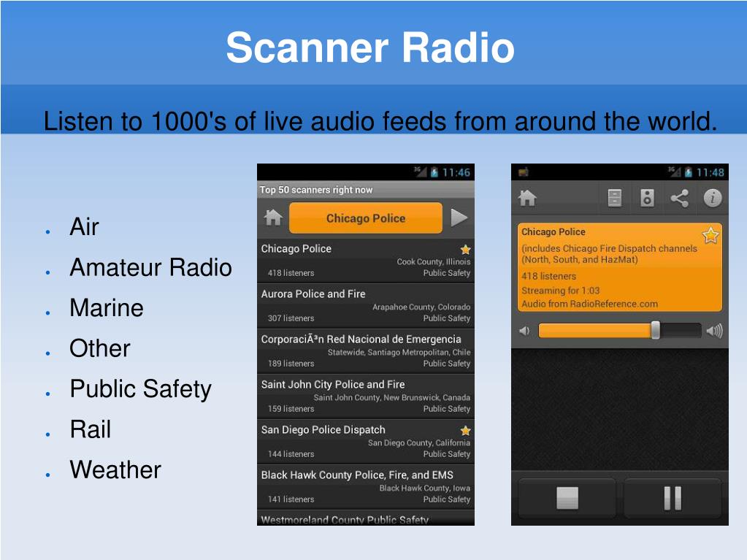Tap the 11:46 clock in status bar
This screenshot has width=747, height=560.
pos(456,172)
